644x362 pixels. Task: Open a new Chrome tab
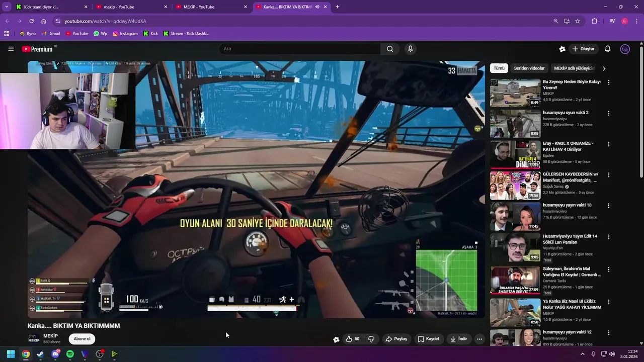(x=337, y=7)
